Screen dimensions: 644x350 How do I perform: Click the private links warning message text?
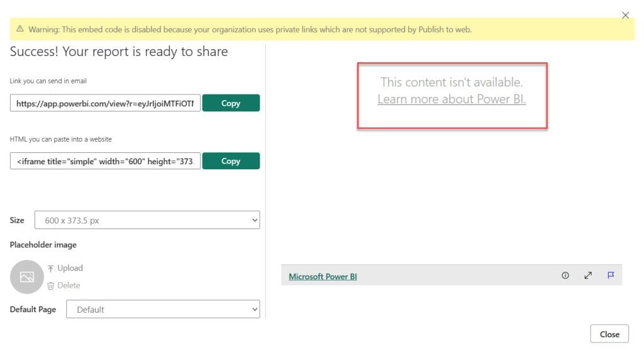250,30
